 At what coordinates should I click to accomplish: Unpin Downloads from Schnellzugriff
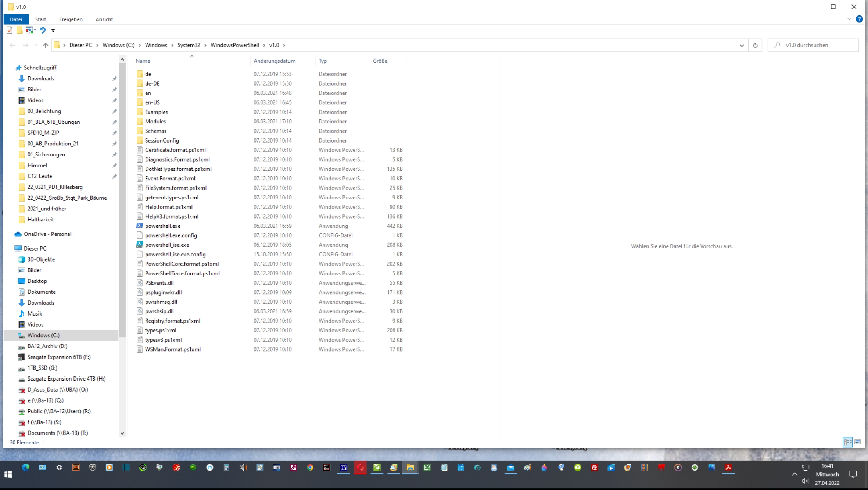114,79
